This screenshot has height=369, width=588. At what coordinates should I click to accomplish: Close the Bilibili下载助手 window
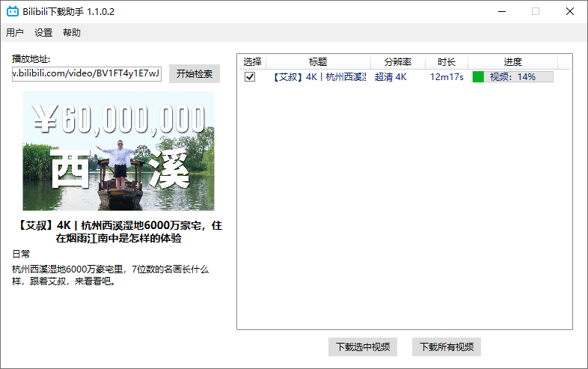click(570, 11)
